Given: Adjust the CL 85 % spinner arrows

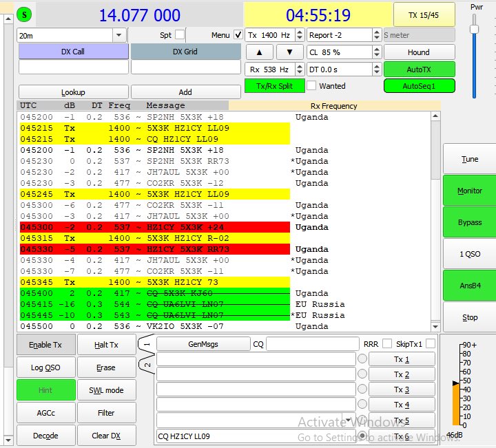Looking at the screenshot, I should pyautogui.click(x=376, y=52).
